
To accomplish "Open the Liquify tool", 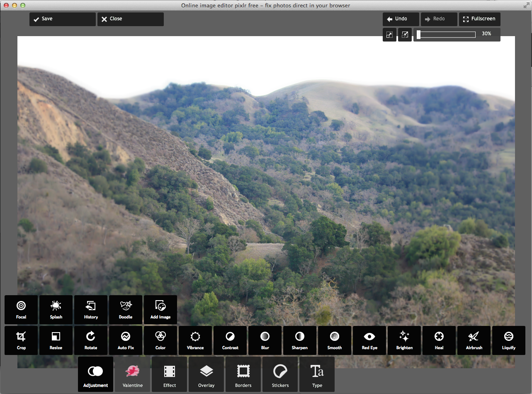I will click(x=509, y=340).
